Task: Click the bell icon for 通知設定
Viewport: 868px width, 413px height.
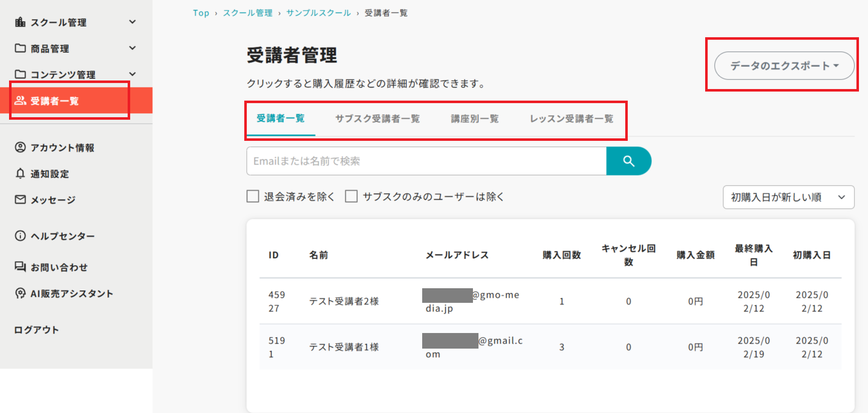Action: 20,174
